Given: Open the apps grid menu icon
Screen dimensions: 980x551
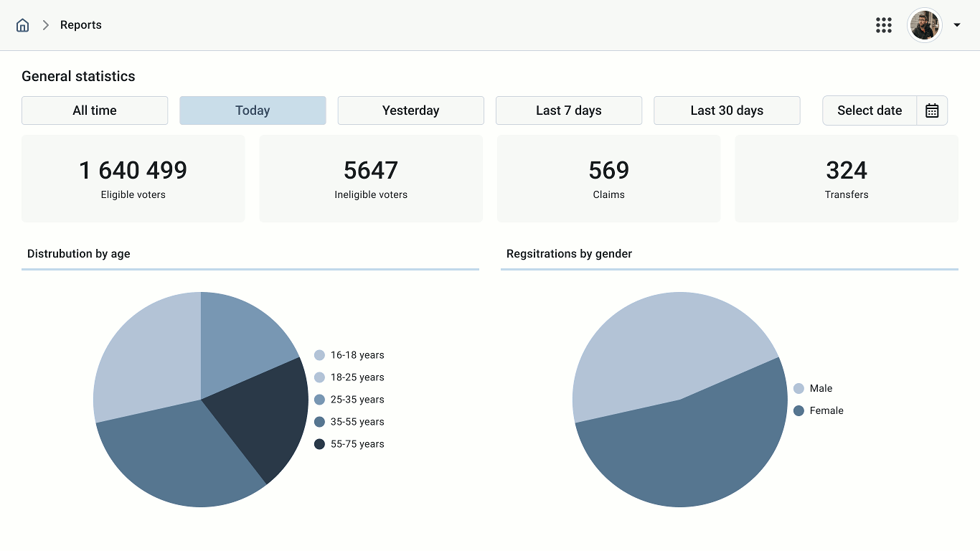Looking at the screenshot, I should pyautogui.click(x=884, y=25).
